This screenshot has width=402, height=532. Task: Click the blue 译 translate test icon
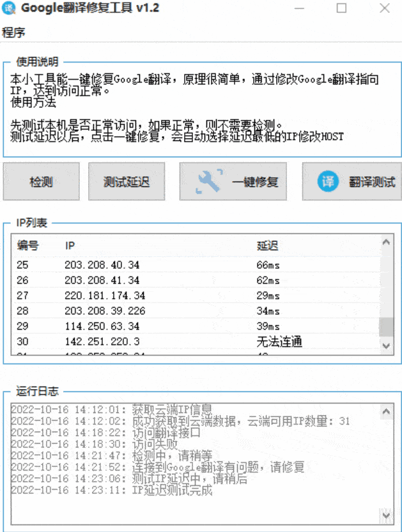pyautogui.click(x=329, y=182)
